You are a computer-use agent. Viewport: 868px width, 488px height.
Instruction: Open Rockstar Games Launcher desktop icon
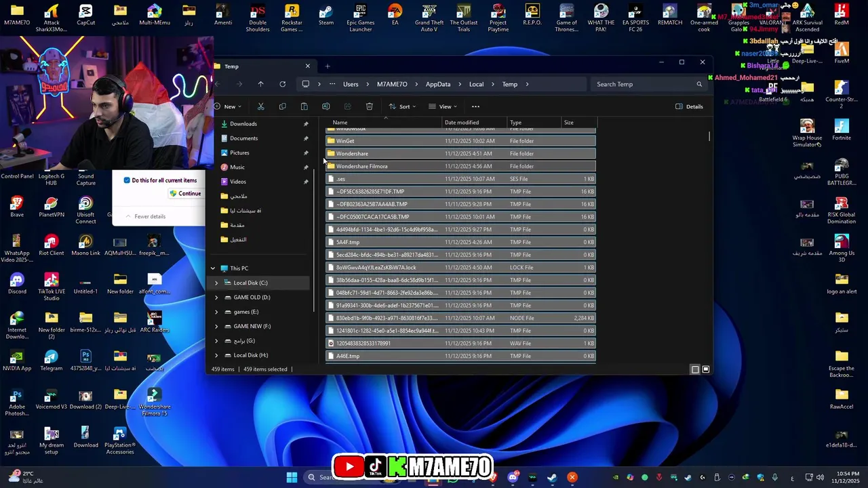[x=292, y=18]
